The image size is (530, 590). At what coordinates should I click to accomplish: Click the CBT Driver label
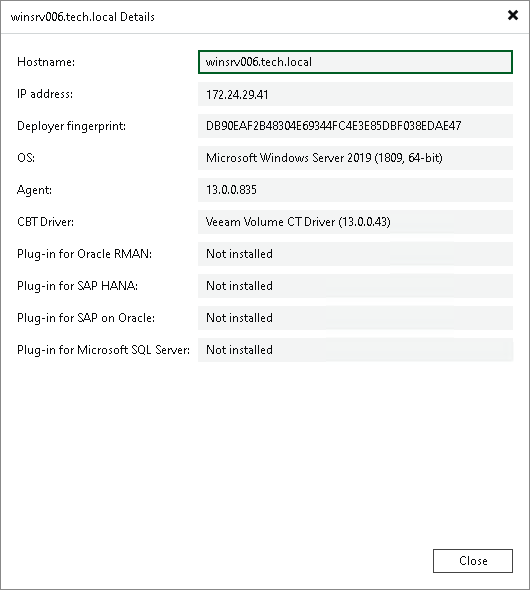(46, 222)
